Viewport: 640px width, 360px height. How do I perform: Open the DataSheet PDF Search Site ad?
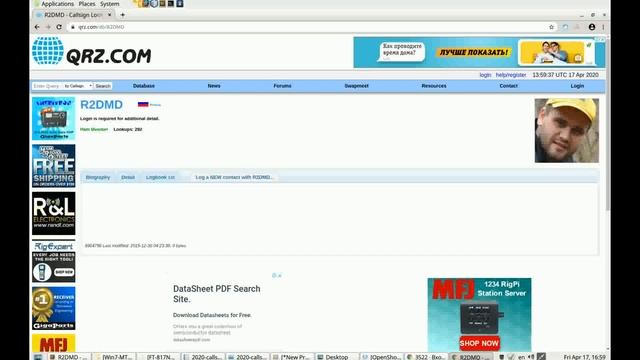coord(217,294)
